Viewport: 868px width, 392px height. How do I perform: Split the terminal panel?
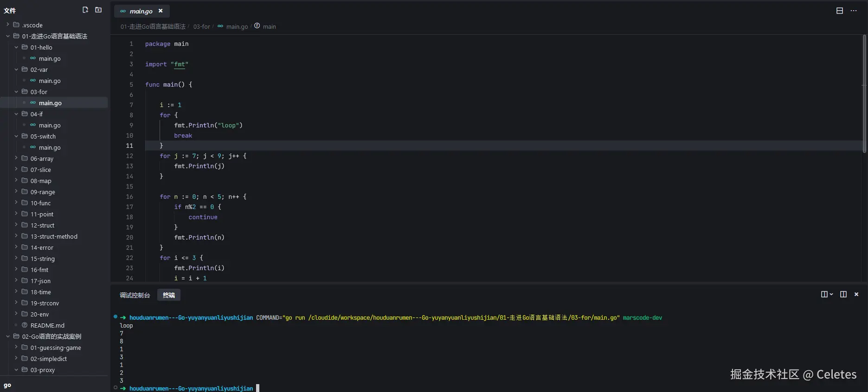(x=843, y=294)
